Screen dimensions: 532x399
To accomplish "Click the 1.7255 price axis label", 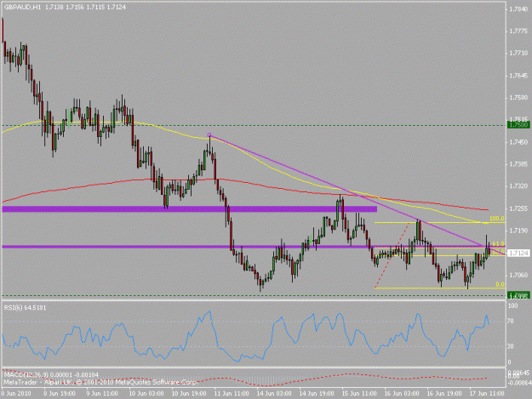I will 518,208.
